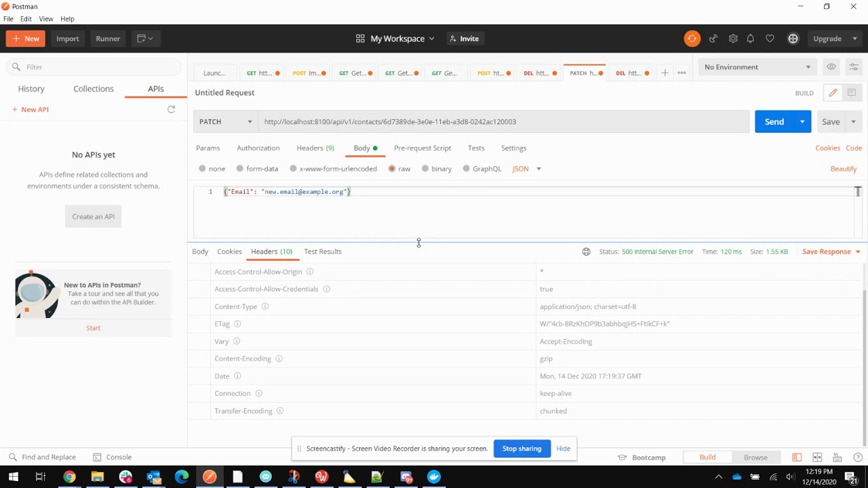Click Stop sharing button

(522, 449)
